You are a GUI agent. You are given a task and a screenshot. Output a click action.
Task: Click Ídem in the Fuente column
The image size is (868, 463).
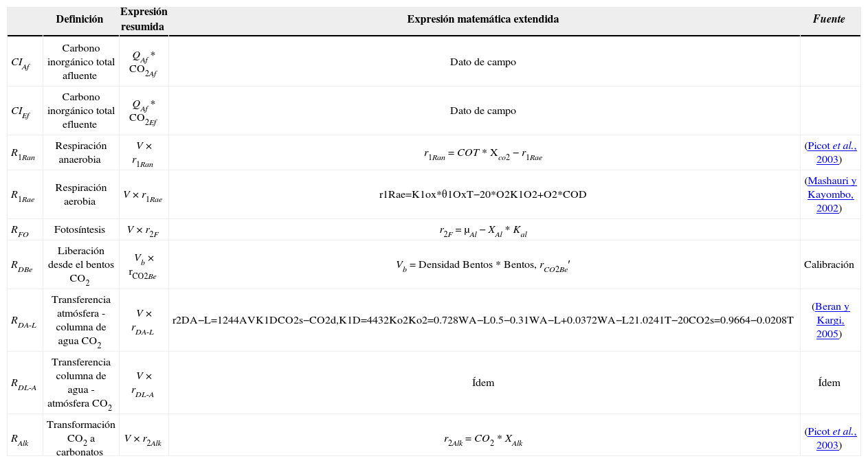829,383
